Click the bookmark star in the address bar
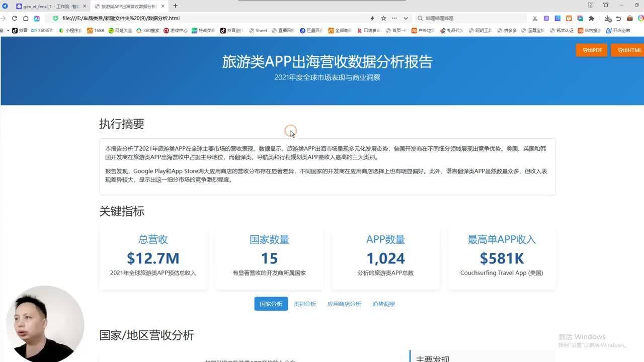The image size is (644, 362). coord(383,18)
